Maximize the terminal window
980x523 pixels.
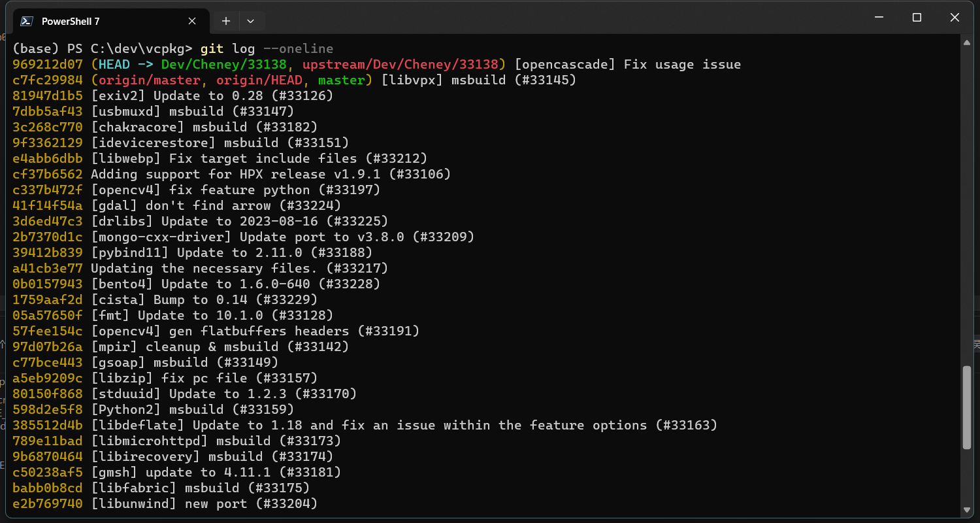(917, 18)
